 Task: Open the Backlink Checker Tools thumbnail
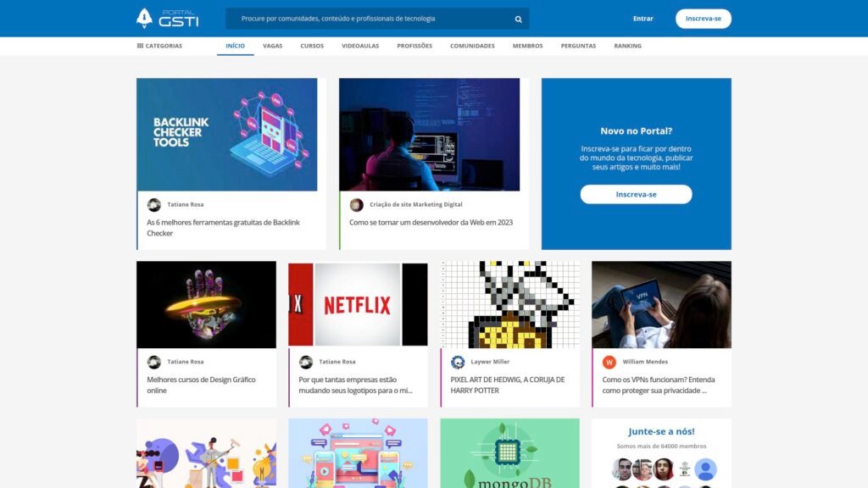[x=226, y=135]
